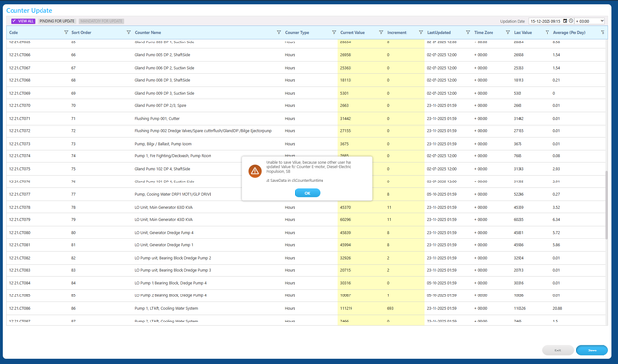Open the calendar picker beside Updation Date
Viewport: 618px width, 364px height.
(x=565, y=21)
